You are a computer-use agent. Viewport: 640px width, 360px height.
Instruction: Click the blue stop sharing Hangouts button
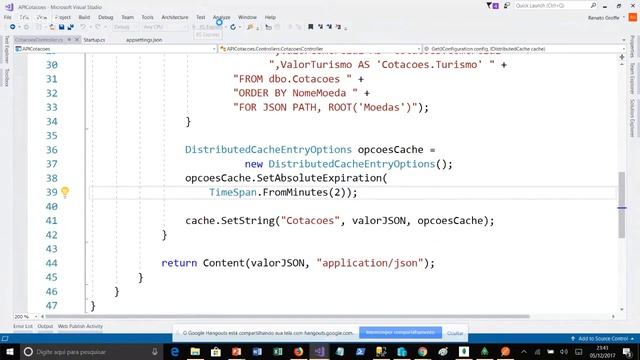(400, 332)
